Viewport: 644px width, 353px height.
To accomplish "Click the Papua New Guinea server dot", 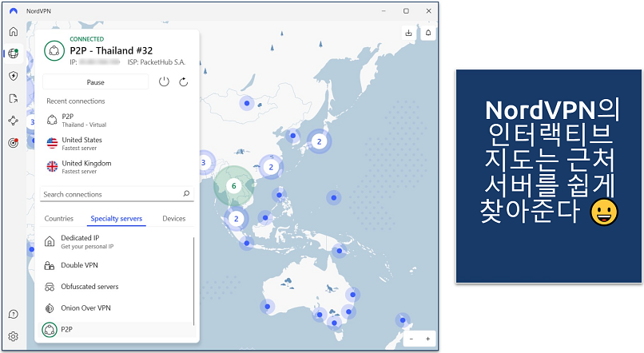I will click(x=340, y=251).
